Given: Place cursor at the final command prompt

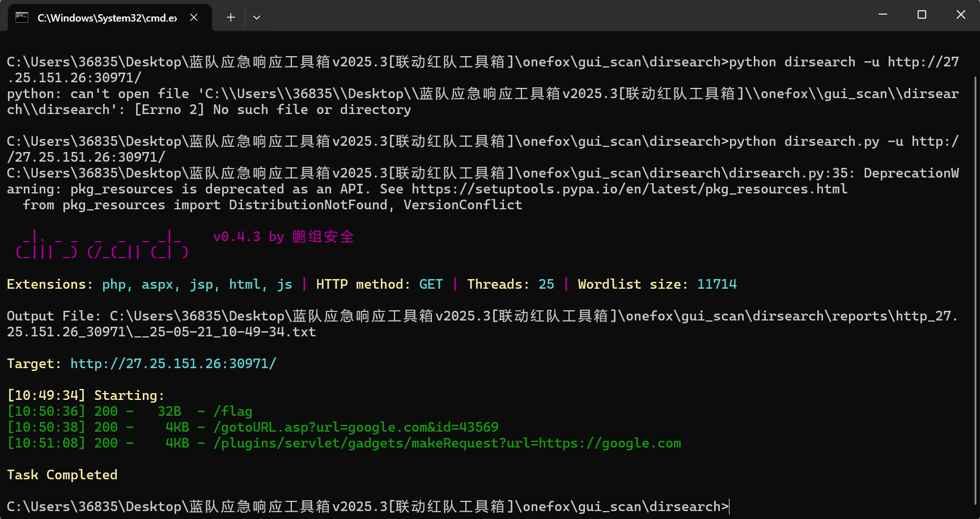Looking at the screenshot, I should pos(729,507).
